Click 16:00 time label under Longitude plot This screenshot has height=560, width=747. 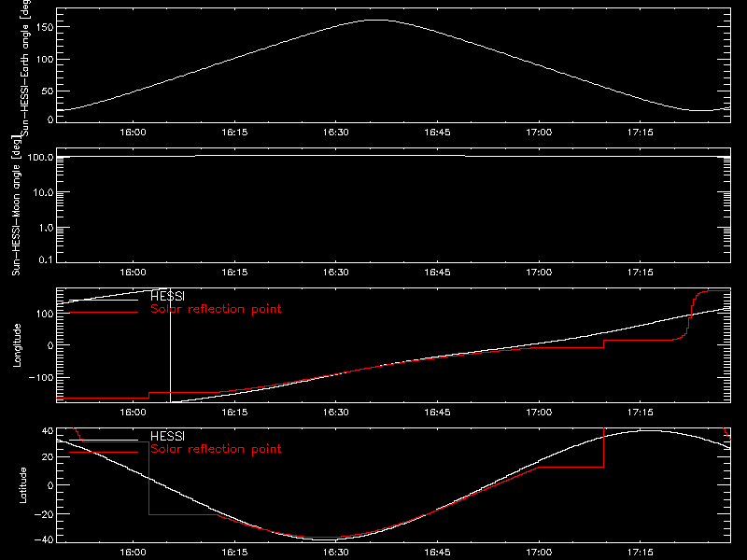coord(133,413)
